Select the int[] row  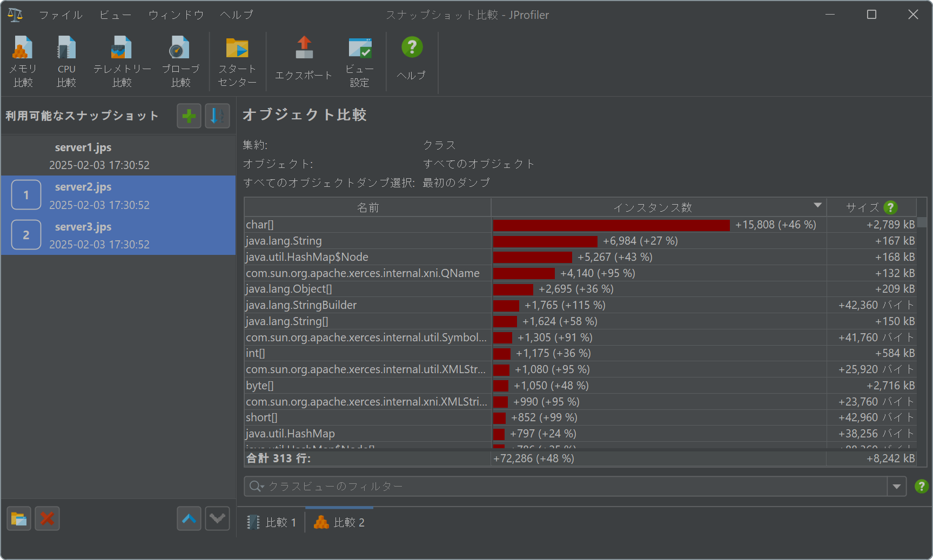(581, 353)
